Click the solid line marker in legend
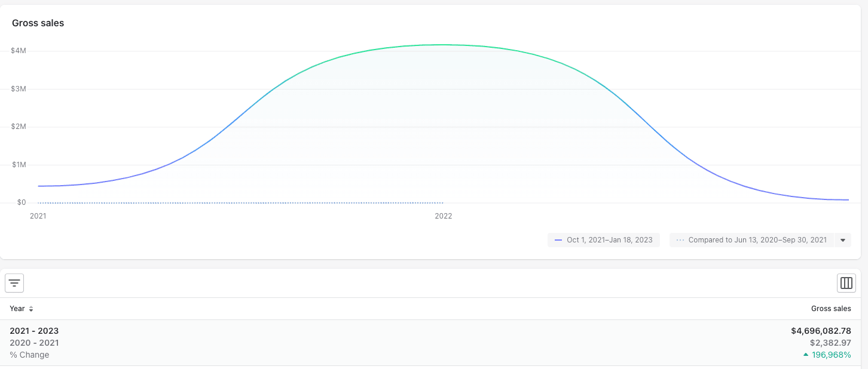This screenshot has height=369, width=868. coord(558,240)
